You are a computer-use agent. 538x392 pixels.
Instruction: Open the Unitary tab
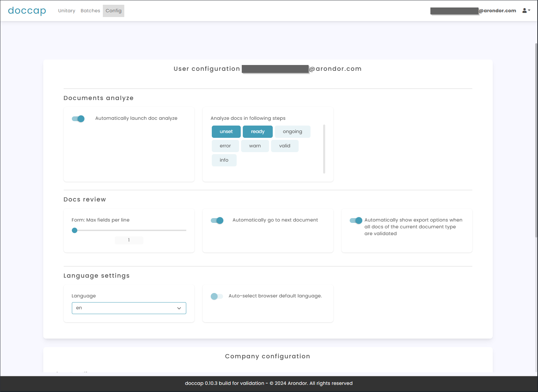66,11
